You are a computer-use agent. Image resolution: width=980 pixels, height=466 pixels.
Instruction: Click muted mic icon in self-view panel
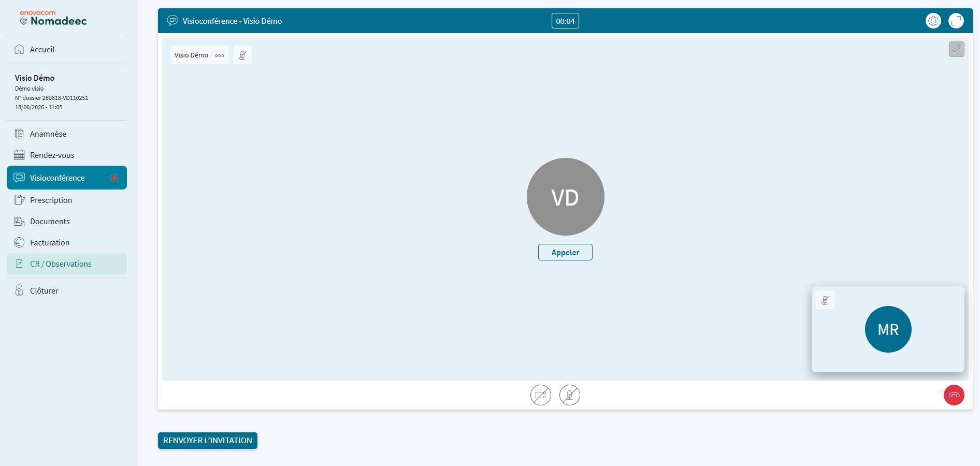(x=825, y=300)
